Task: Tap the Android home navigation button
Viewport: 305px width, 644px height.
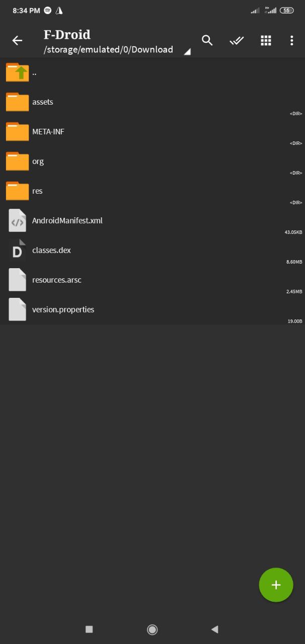Action: pyautogui.click(x=152, y=629)
